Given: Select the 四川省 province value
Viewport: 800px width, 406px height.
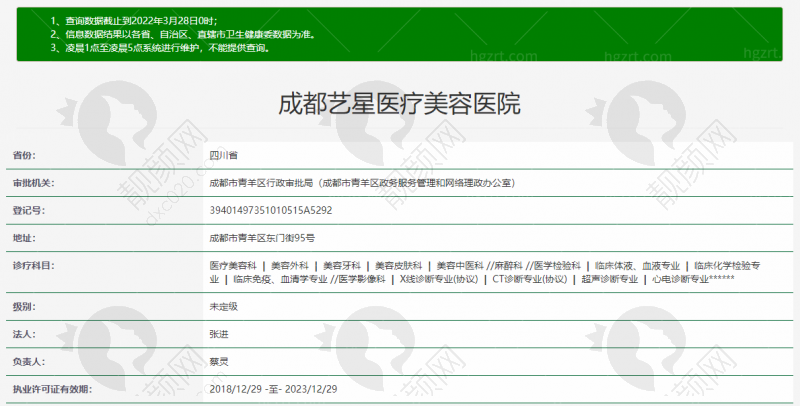Looking at the screenshot, I should click(x=223, y=156).
